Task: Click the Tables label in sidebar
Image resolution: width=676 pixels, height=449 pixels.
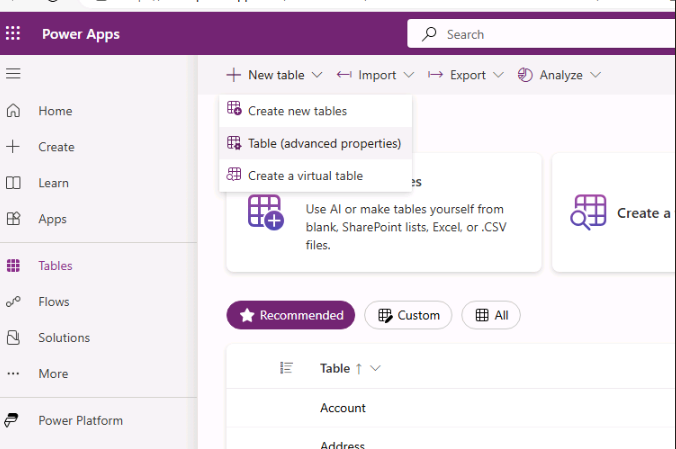Action: 55,265
